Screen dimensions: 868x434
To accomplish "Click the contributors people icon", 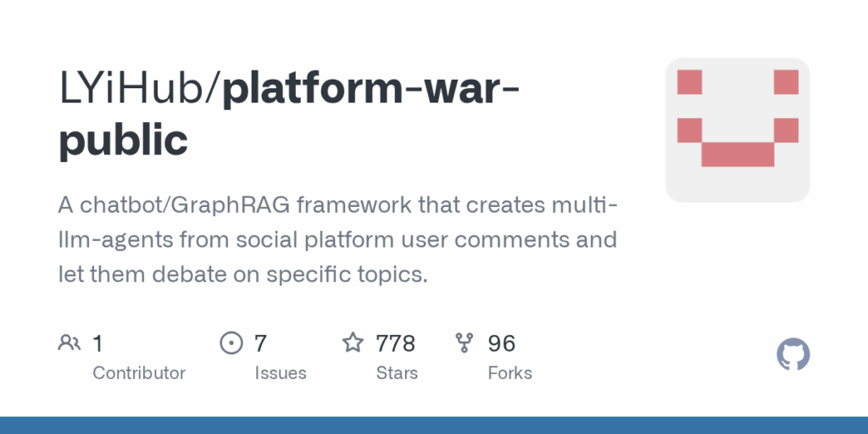I will [x=70, y=342].
